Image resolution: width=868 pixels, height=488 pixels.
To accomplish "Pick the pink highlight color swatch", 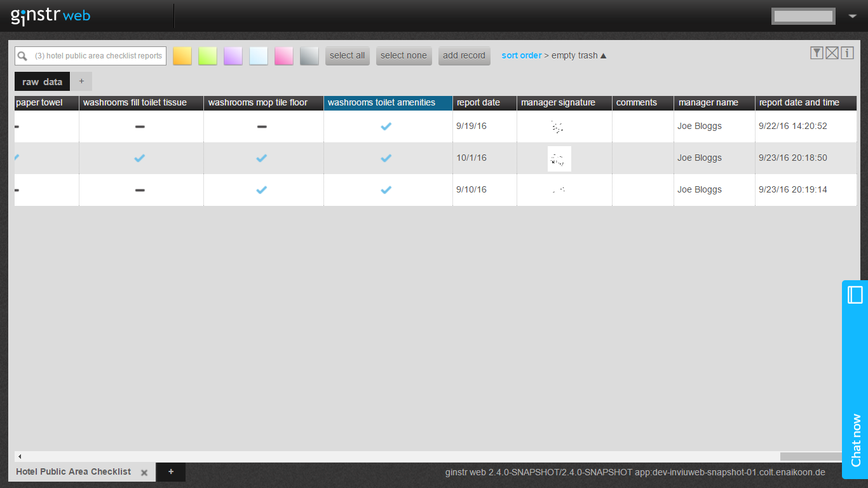I will pos(283,55).
